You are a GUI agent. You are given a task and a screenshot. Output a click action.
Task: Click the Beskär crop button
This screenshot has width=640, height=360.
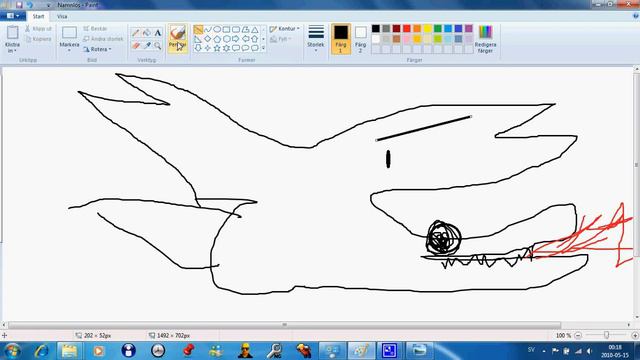(x=96, y=29)
